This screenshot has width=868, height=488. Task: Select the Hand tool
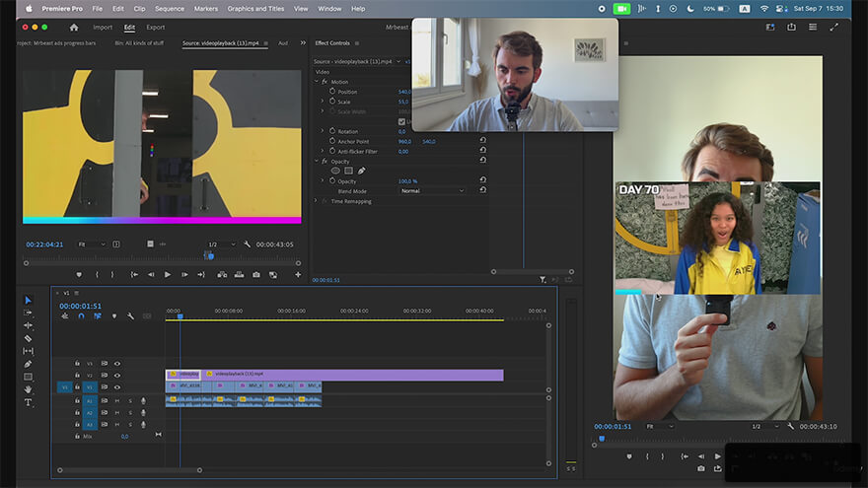(x=28, y=389)
